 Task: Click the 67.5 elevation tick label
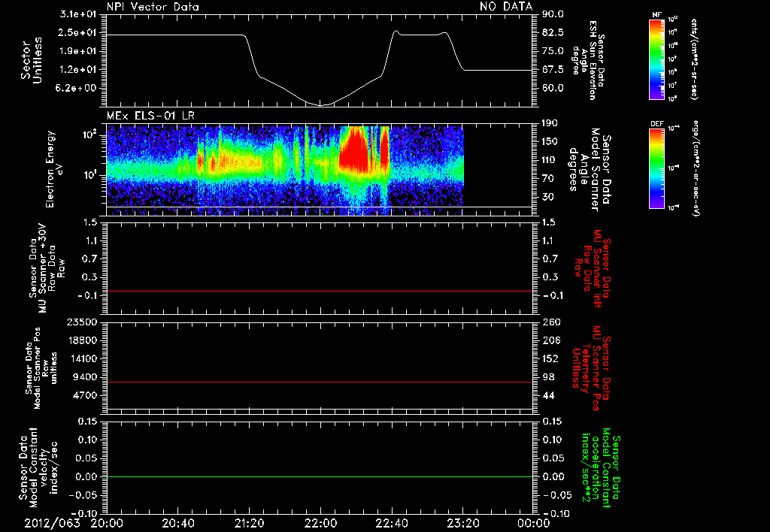[553, 70]
